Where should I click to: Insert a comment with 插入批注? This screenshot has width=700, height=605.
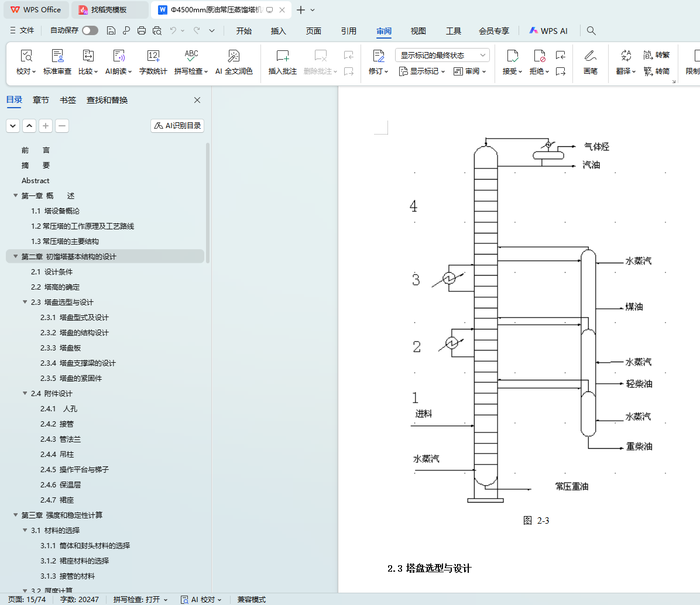click(x=282, y=57)
